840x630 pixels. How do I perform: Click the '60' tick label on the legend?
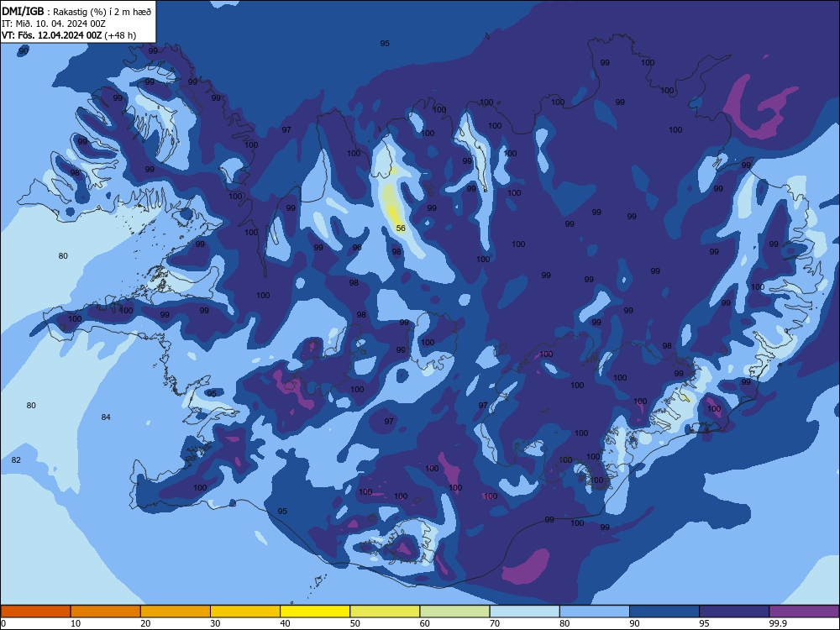(425, 623)
